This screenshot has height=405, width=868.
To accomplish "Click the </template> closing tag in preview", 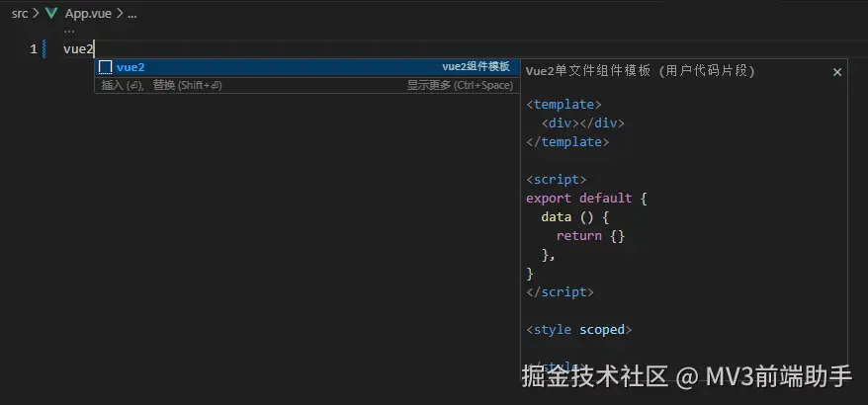I will click(x=567, y=141).
